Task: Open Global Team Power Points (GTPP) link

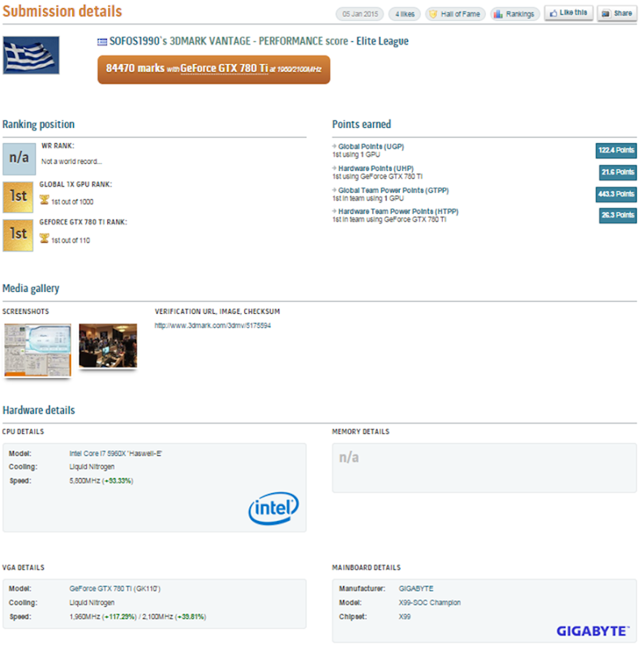Action: [x=393, y=191]
